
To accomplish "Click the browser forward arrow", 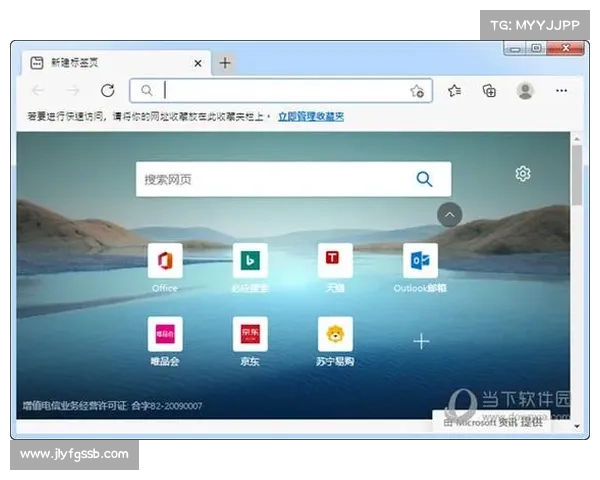I will point(73,91).
